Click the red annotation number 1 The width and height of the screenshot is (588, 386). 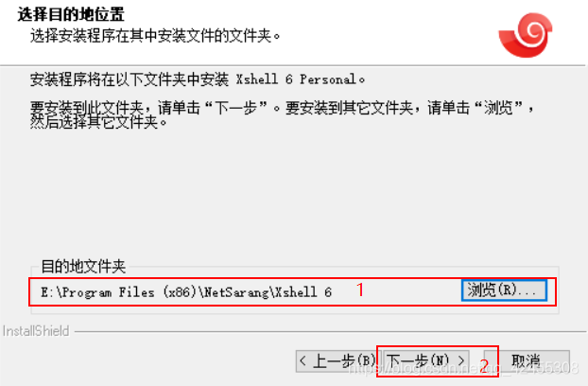click(x=360, y=289)
